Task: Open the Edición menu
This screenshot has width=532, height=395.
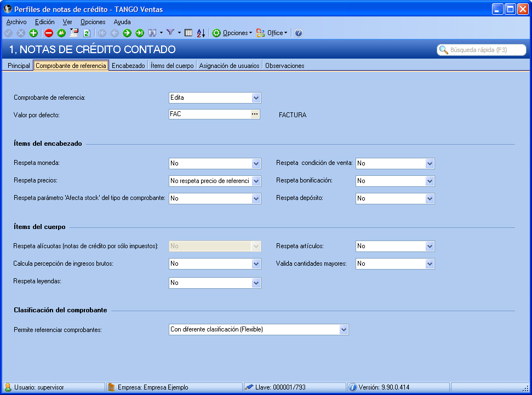Action: [x=45, y=22]
